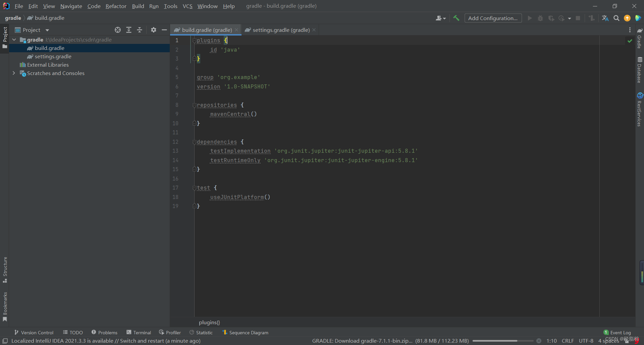Open the Event Log
Viewport: 644px width, 345px height.
click(617, 332)
